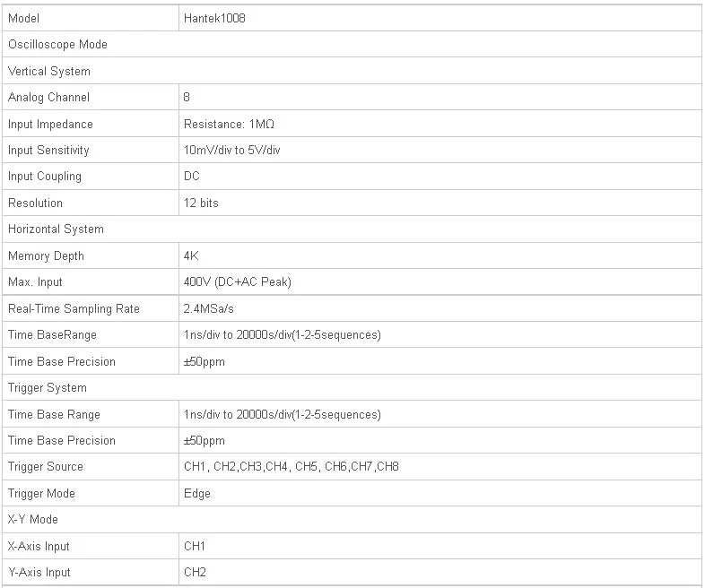Click the Input Coupling DC value
705x588 pixels.
(192, 176)
